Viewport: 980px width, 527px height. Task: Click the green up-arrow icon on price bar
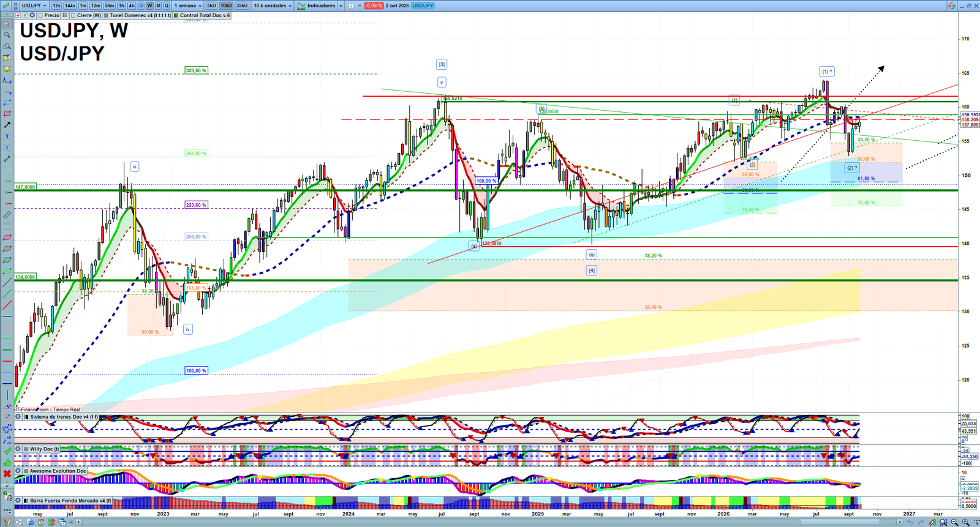click(24, 15)
